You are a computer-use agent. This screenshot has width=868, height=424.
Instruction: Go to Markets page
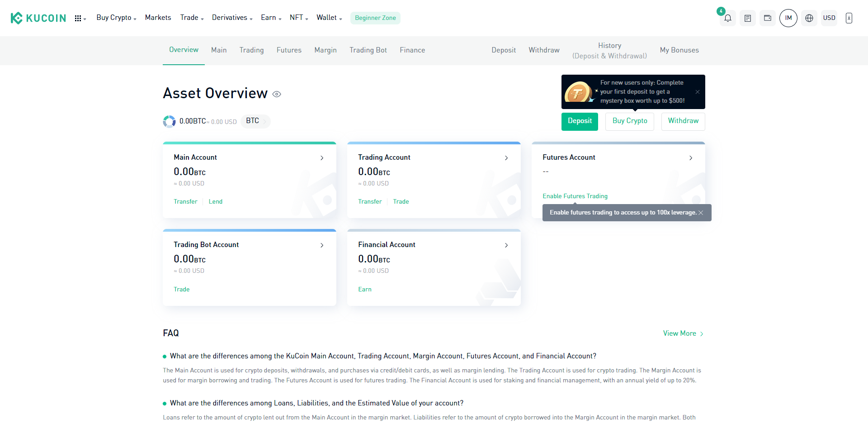[x=158, y=18]
